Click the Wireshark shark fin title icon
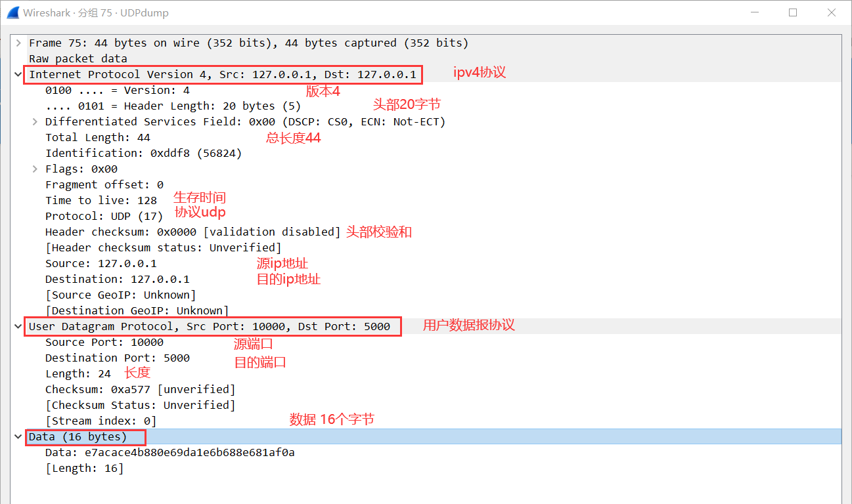 coord(12,12)
